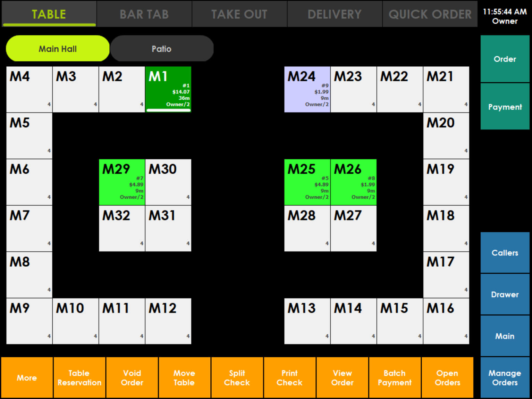This screenshot has width=532, height=399.
Task: Select table M27
Action: (354, 228)
